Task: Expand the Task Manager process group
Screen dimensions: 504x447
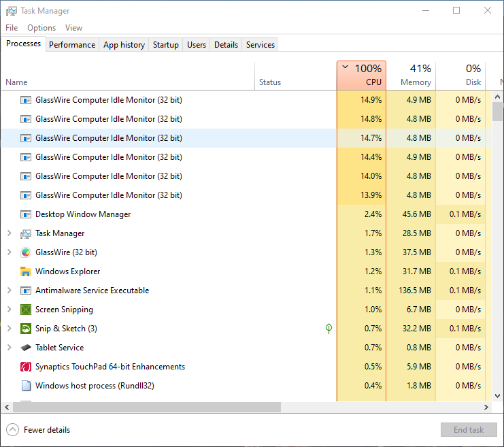Action: [x=9, y=233]
